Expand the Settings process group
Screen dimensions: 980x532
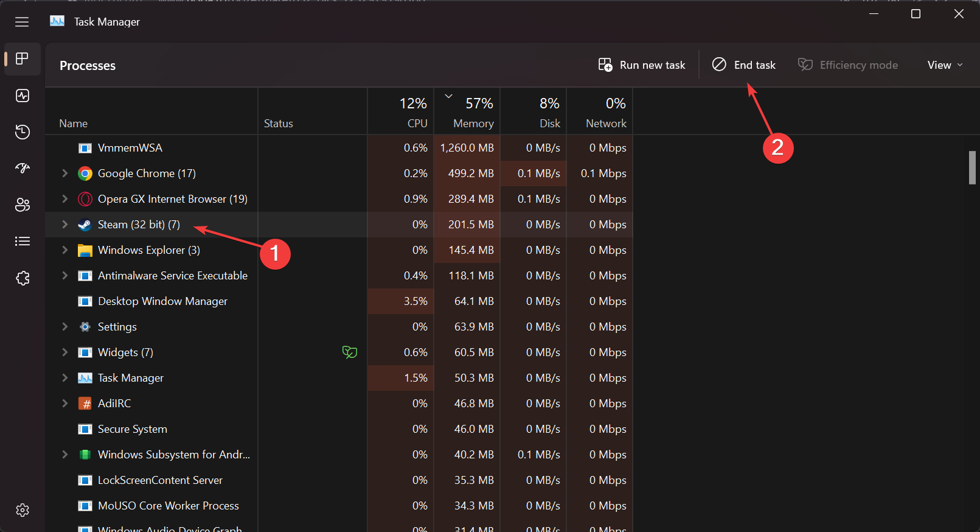(x=64, y=327)
